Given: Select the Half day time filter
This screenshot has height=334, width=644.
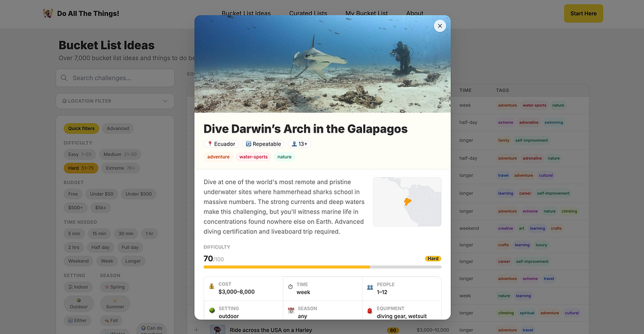Looking at the screenshot, I should pyautogui.click(x=100, y=247).
